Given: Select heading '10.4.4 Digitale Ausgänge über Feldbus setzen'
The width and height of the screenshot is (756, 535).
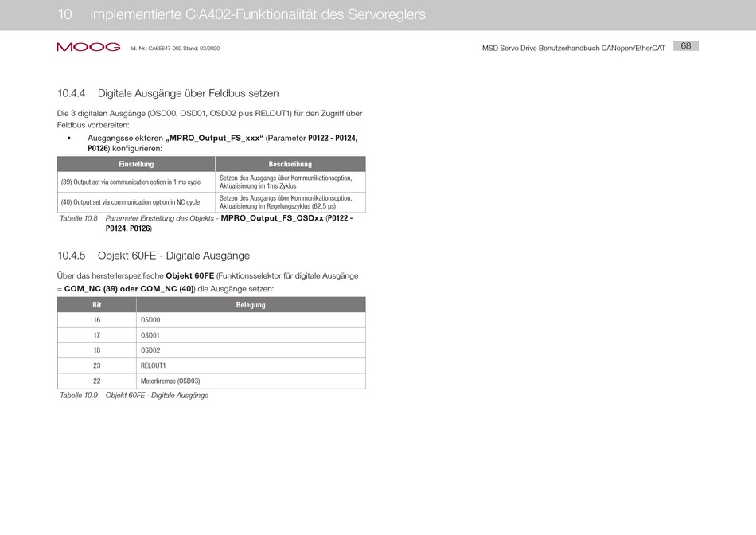Looking at the screenshot, I should click(168, 93).
